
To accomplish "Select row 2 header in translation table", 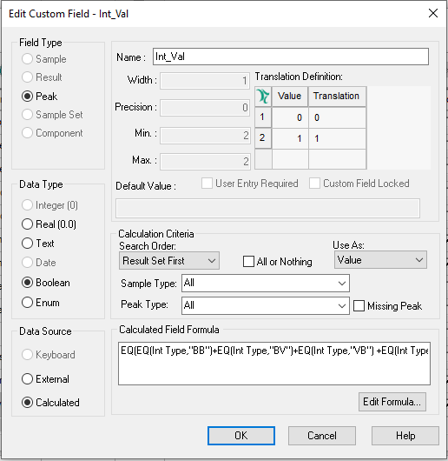I will pos(263,138).
